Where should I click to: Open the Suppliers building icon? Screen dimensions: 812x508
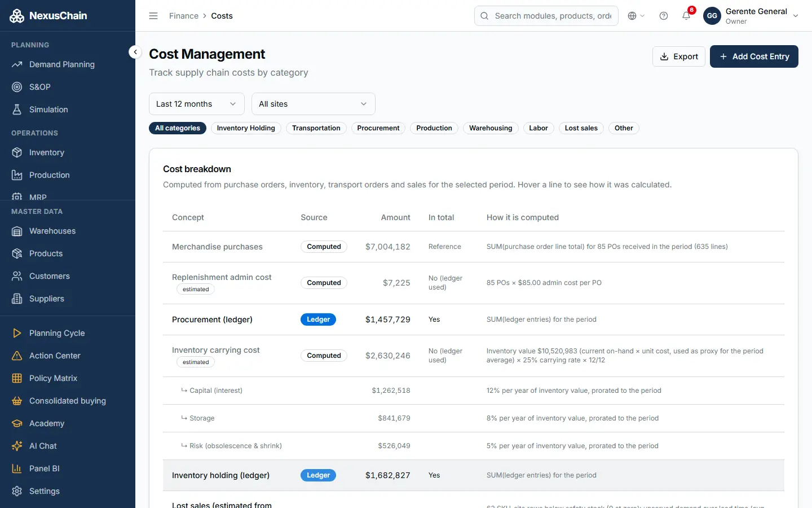17,299
